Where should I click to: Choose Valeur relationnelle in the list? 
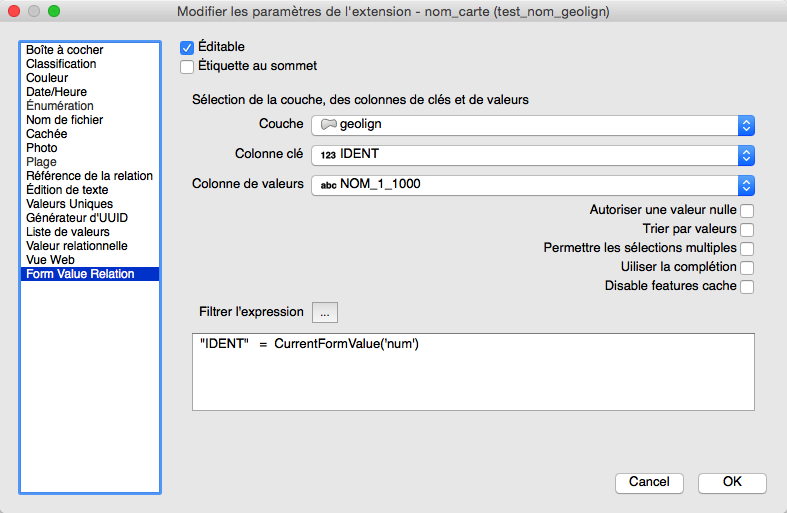(77, 246)
